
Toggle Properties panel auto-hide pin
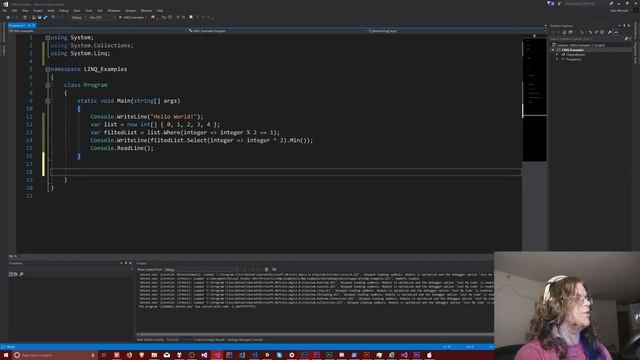click(x=126, y=263)
